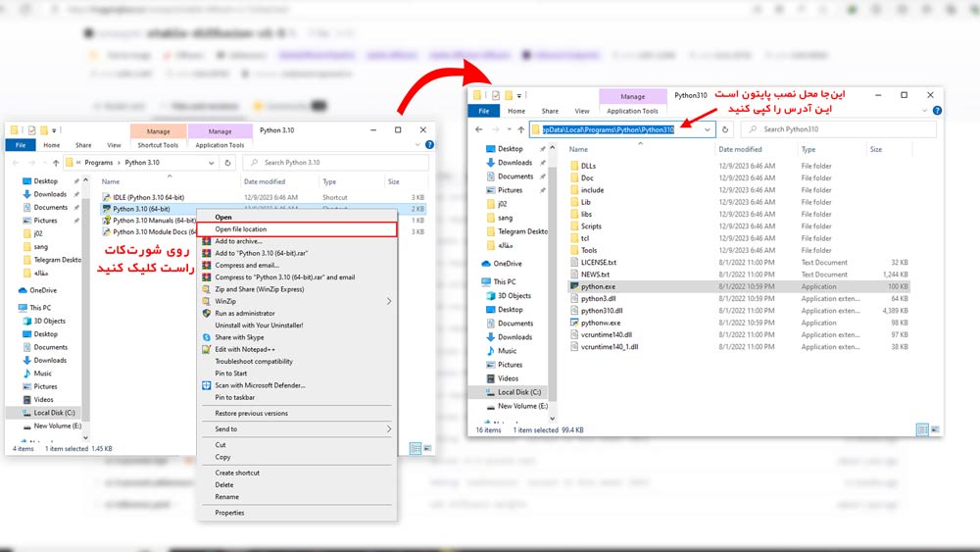
Task: Click back arrow in Python310 window
Action: click(479, 129)
